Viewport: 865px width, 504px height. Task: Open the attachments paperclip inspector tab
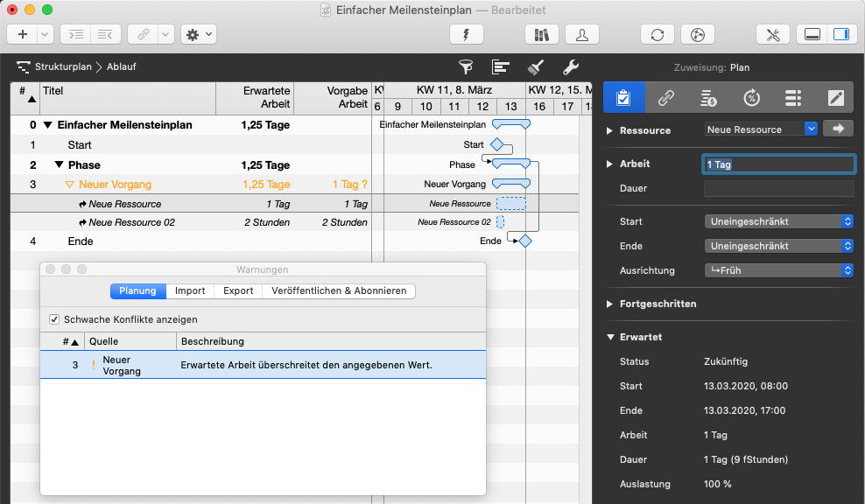tap(666, 97)
